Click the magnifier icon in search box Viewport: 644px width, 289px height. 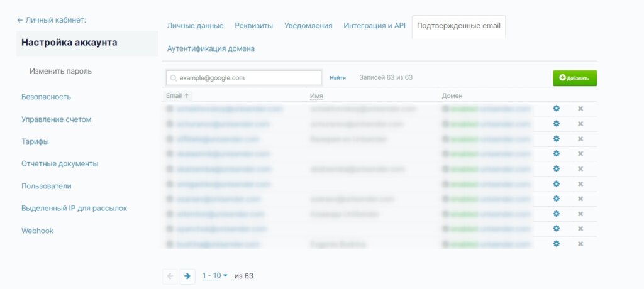coord(174,77)
